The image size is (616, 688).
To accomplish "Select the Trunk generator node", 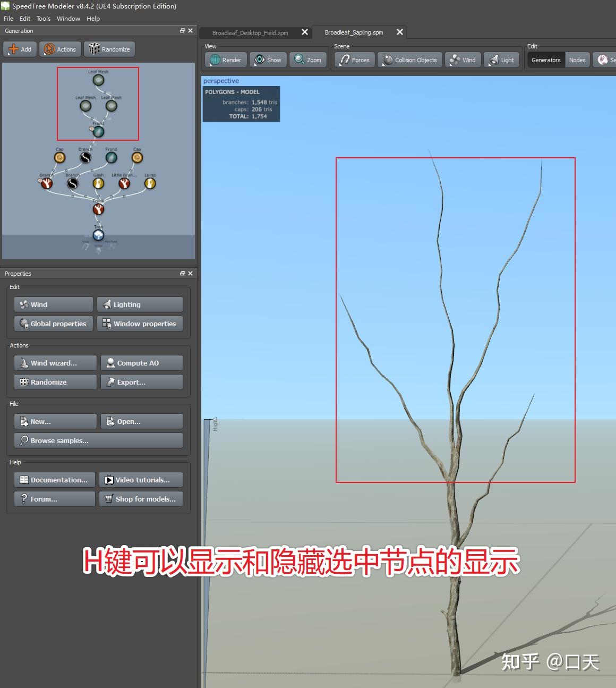I will [98, 209].
